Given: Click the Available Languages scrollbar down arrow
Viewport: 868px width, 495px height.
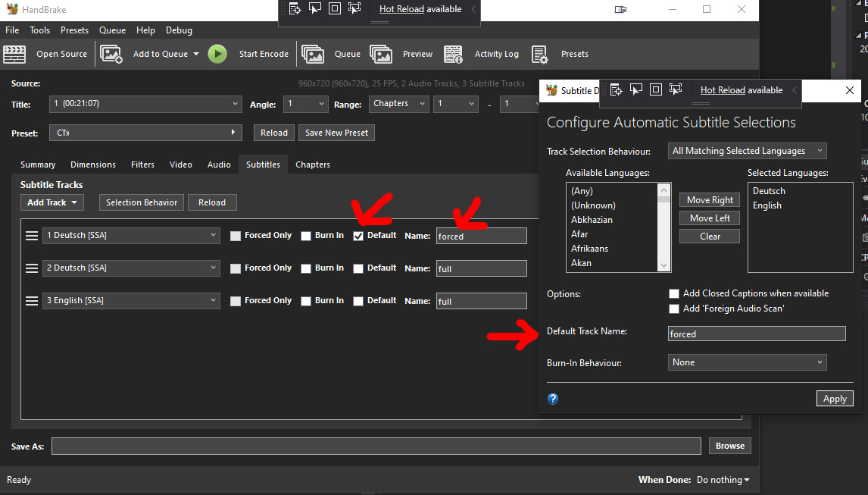Looking at the screenshot, I should click(x=663, y=265).
